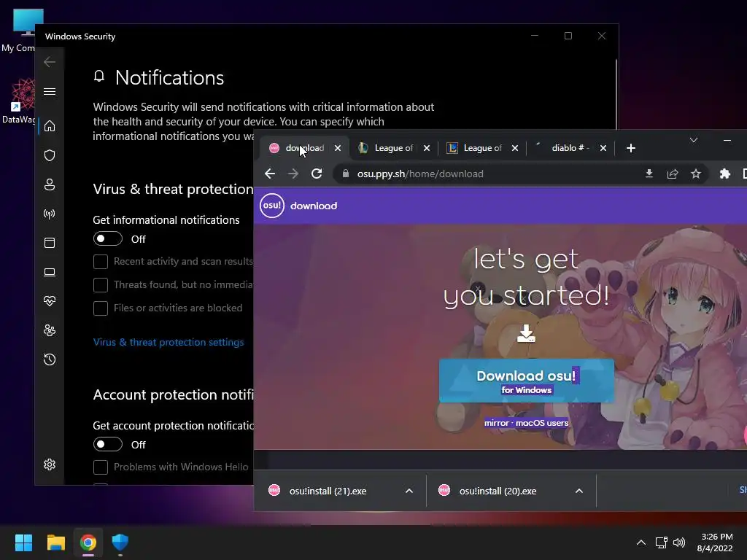Image resolution: width=747 pixels, height=560 pixels.
Task: Reload the osu download page
Action: click(x=317, y=174)
